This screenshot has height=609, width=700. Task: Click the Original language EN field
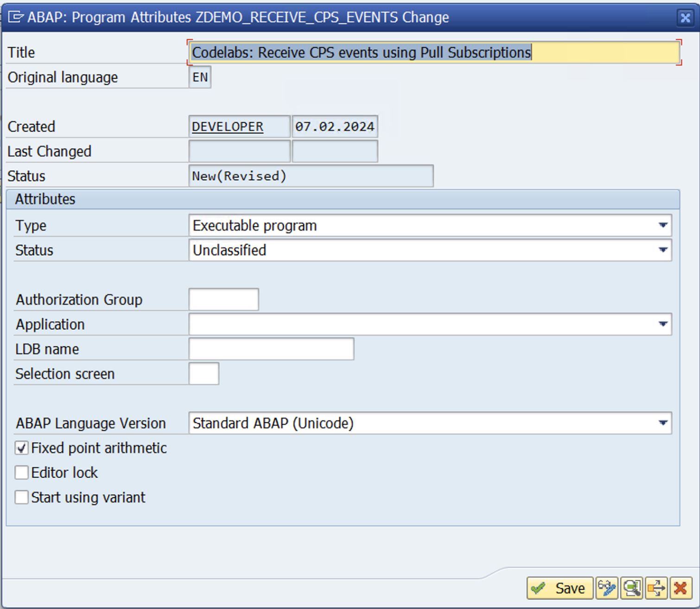(x=200, y=77)
